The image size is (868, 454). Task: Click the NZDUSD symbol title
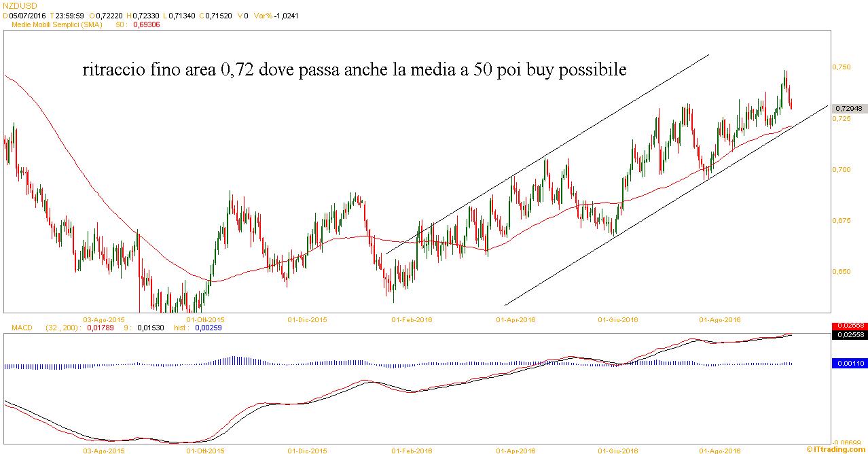tap(20, 5)
